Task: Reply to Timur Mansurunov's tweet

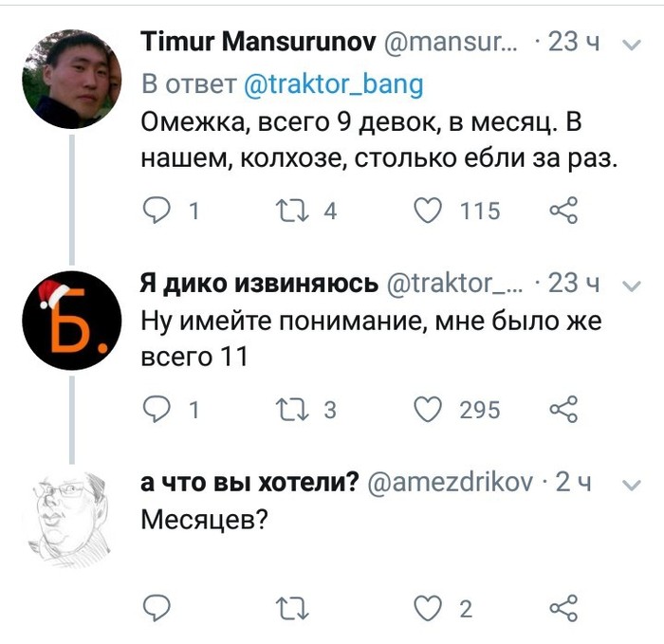Action: click(157, 210)
